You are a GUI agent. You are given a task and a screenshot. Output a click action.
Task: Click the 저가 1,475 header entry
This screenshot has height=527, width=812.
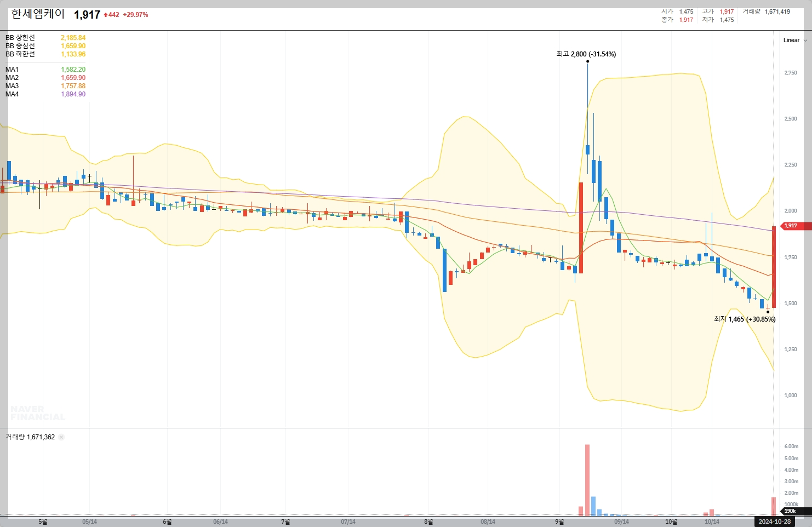tap(718, 20)
